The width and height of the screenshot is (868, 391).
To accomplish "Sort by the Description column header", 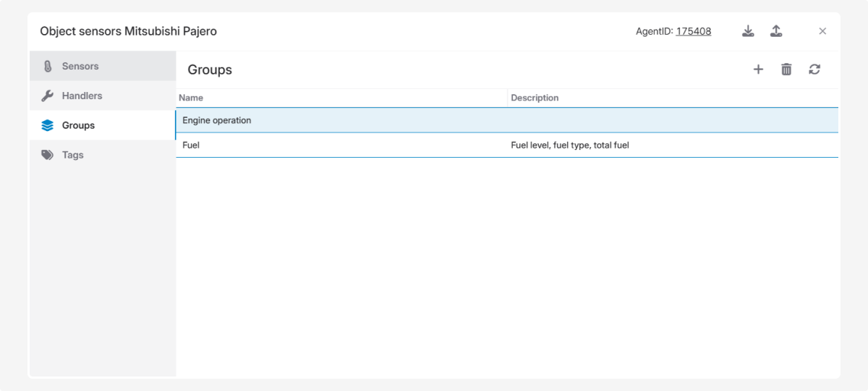I will tap(535, 98).
